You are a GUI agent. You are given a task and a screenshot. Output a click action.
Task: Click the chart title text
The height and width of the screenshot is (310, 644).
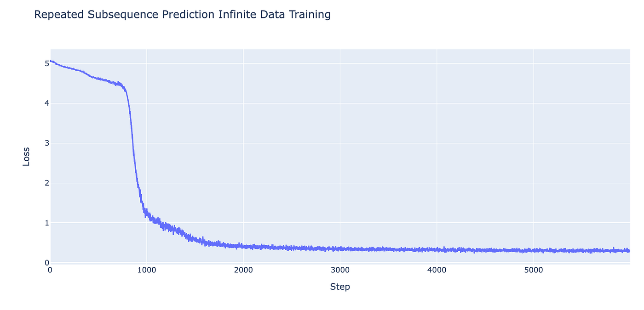(x=182, y=15)
